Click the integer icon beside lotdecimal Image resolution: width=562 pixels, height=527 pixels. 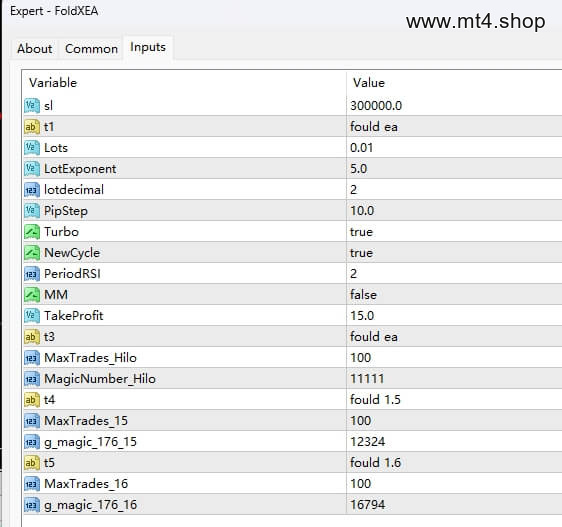coord(32,190)
